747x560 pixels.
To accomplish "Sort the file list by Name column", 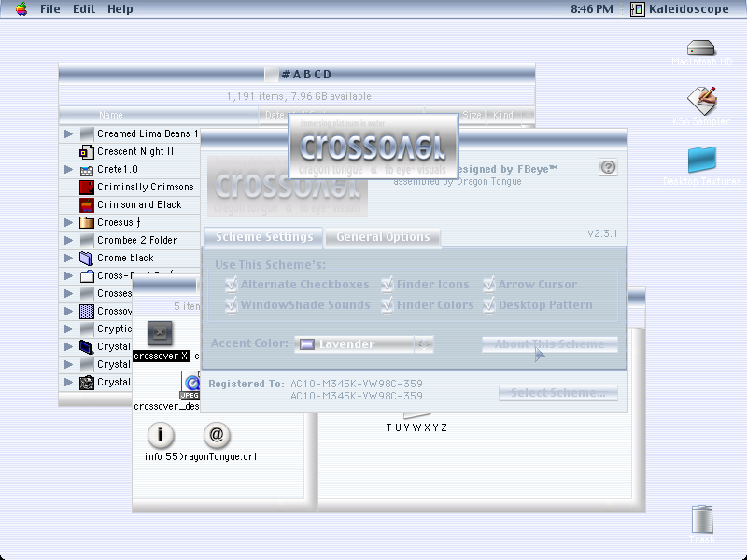I will click(x=159, y=115).
